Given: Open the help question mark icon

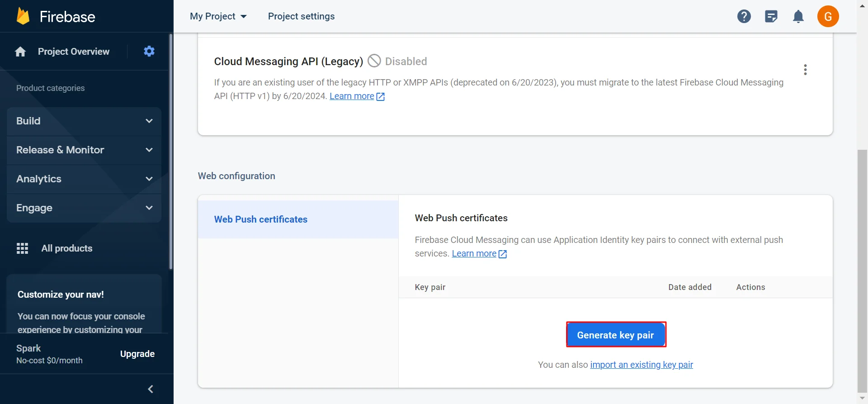Looking at the screenshot, I should pyautogui.click(x=744, y=16).
